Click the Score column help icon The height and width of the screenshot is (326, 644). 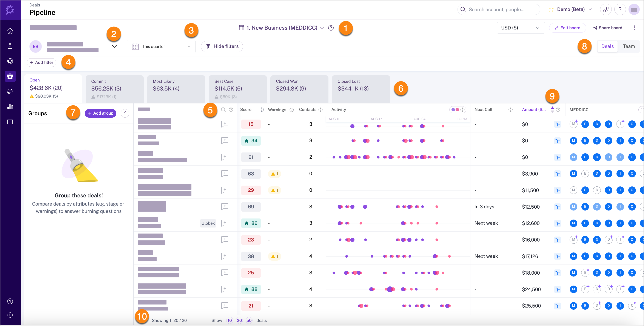[262, 110]
